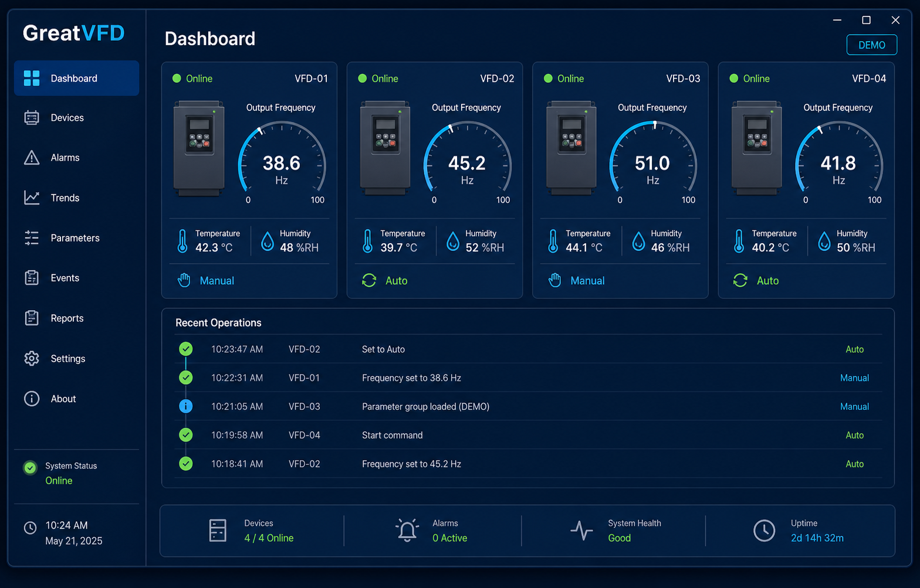Screen dimensions: 920x588
Task: Click the alarm bell icon in status bar
Action: 407,531
